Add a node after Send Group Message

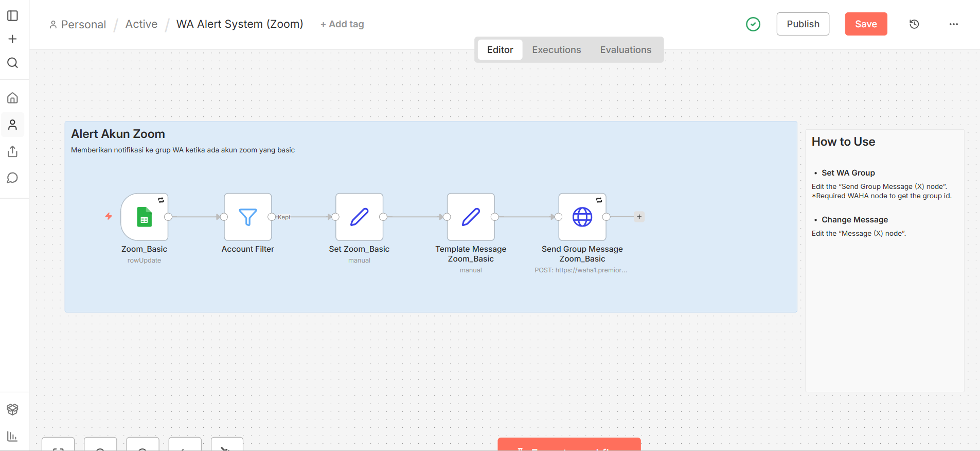point(639,217)
